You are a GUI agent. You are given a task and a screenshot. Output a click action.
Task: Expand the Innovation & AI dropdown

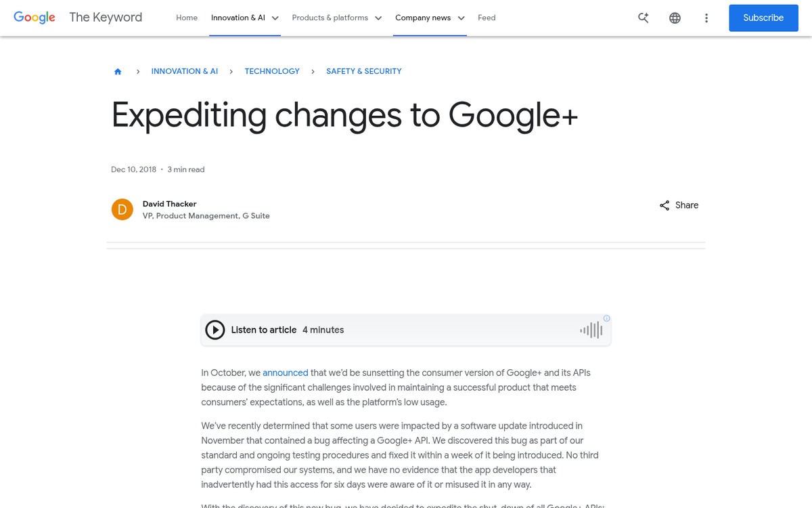(244, 18)
